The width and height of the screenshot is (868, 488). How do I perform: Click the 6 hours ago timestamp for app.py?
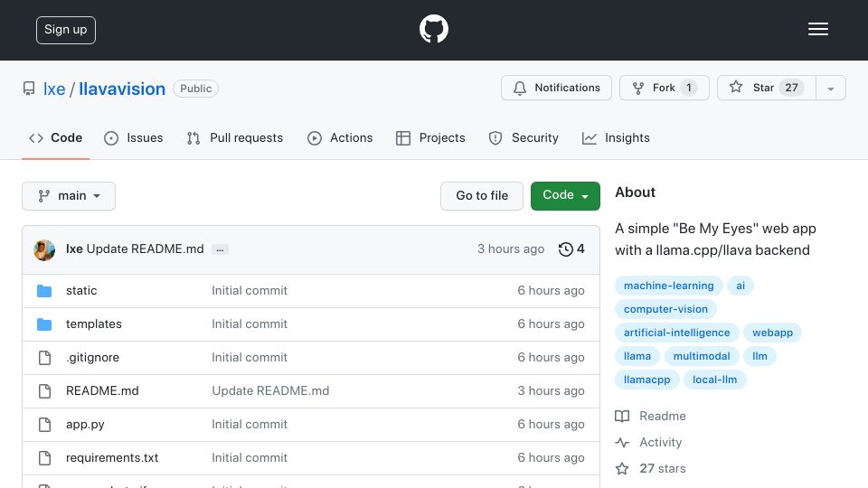(551, 425)
